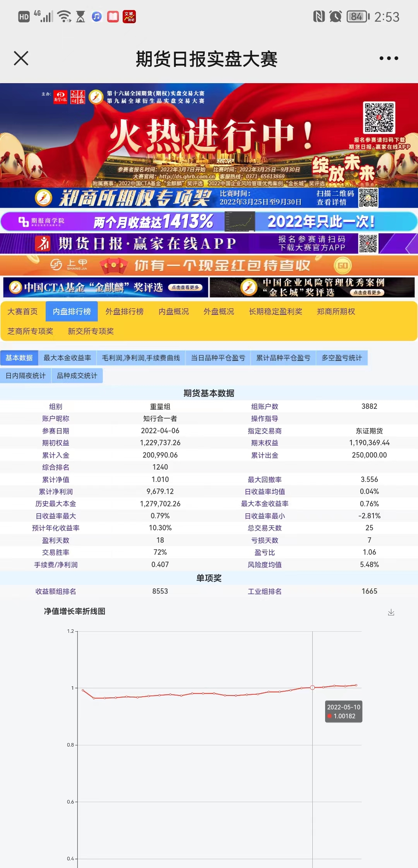Tap the 2022-05-10 1.00182 chart tooltip
The width and height of the screenshot is (418, 868).
(x=344, y=711)
